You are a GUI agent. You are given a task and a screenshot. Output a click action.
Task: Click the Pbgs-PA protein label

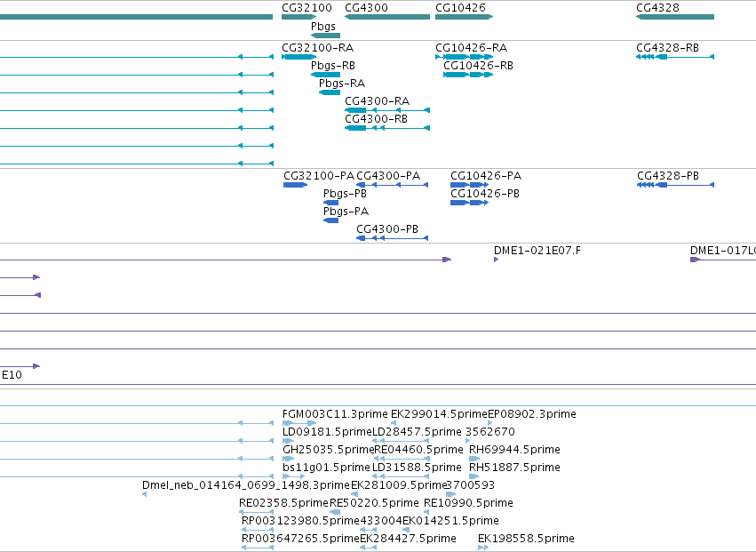tap(346, 212)
